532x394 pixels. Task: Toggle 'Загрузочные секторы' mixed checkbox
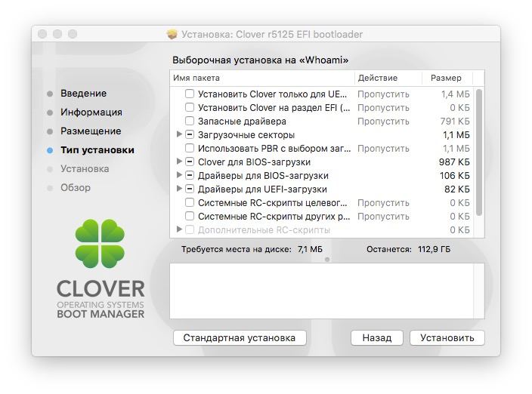coord(190,134)
